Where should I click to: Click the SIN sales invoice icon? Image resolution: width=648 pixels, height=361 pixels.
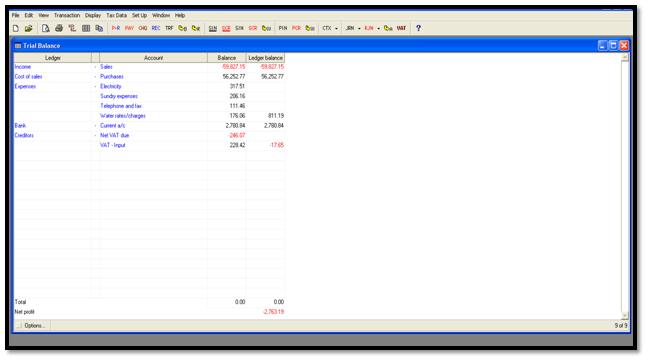pos(212,28)
